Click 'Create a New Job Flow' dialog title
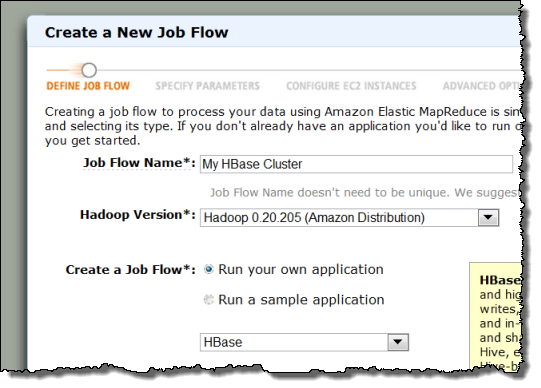 (x=137, y=33)
